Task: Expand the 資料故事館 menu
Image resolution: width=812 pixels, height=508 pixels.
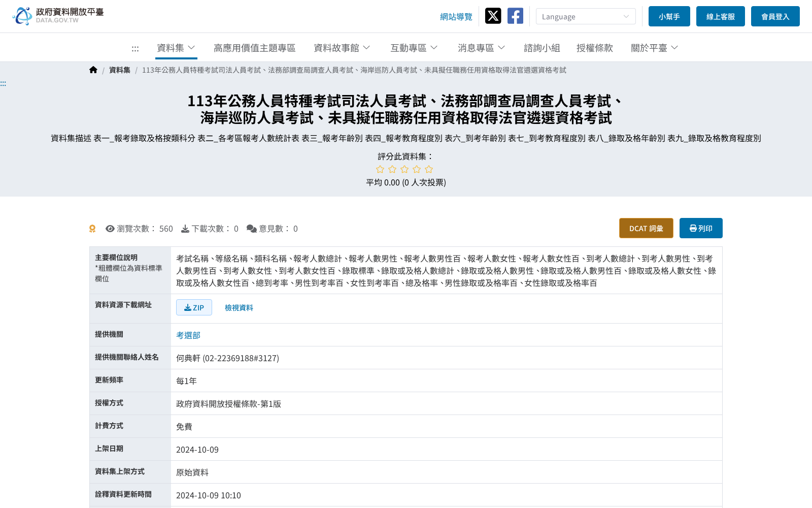Action: [342, 48]
